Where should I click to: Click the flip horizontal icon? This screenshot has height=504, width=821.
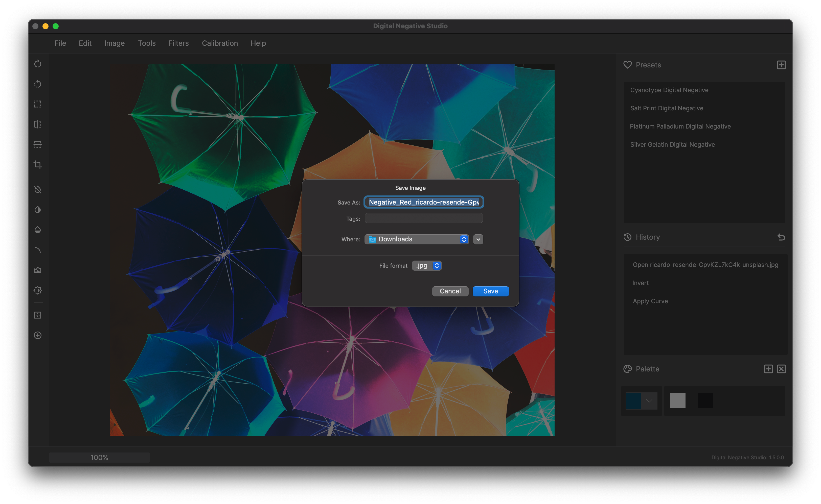point(38,124)
